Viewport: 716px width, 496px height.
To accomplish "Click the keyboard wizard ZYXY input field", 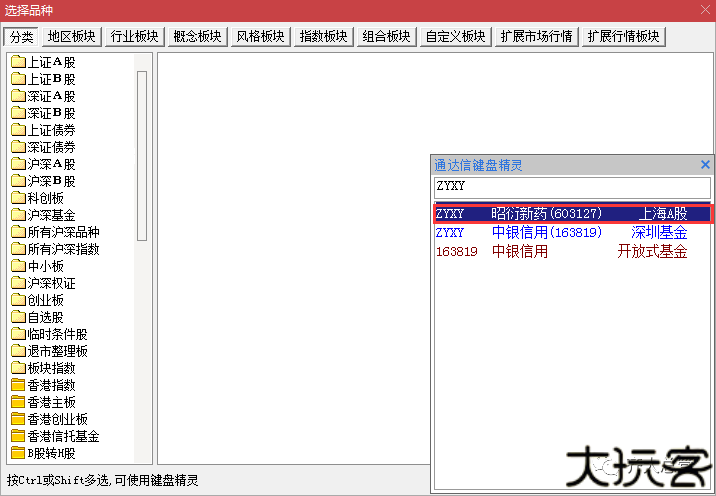I will (x=572, y=187).
